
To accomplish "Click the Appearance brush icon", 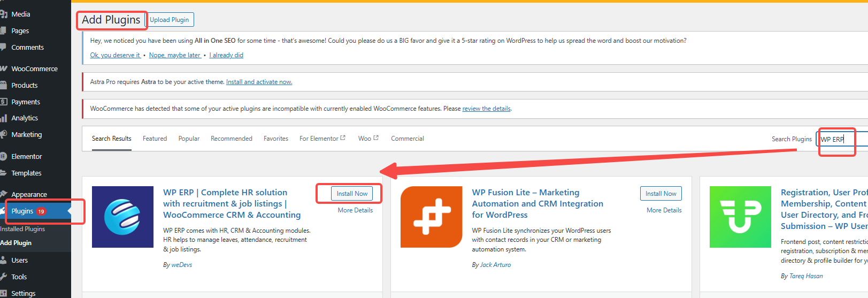I will [4, 195].
